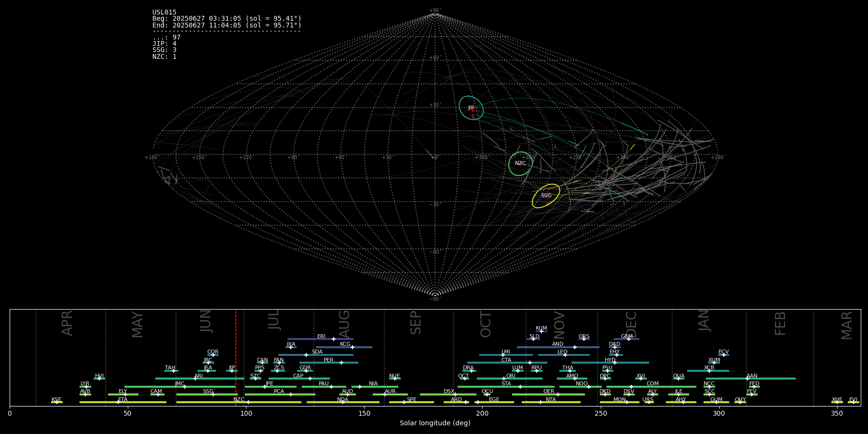868x434 pixels.
Task: Click the AUG month label
Action: tap(344, 324)
